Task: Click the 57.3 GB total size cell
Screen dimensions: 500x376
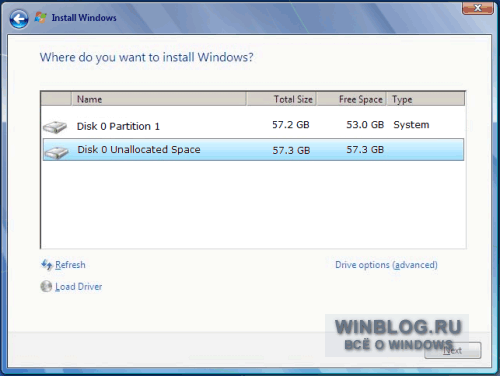Action: [x=291, y=150]
